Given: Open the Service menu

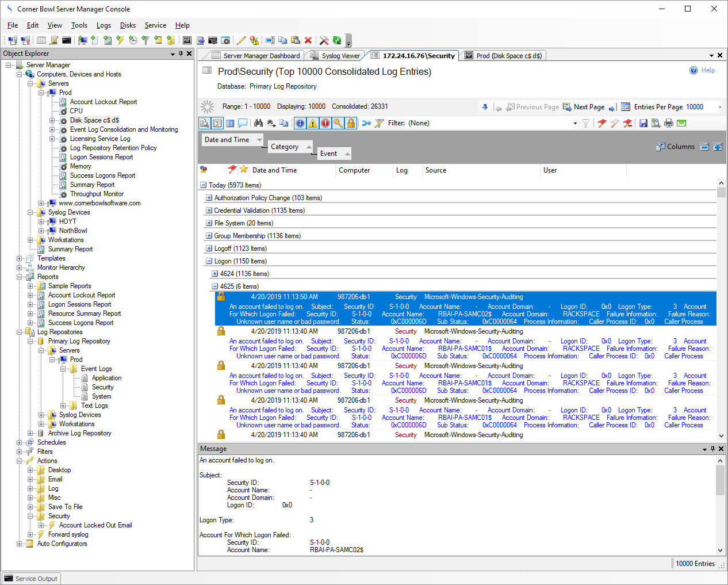Looking at the screenshot, I should [155, 25].
